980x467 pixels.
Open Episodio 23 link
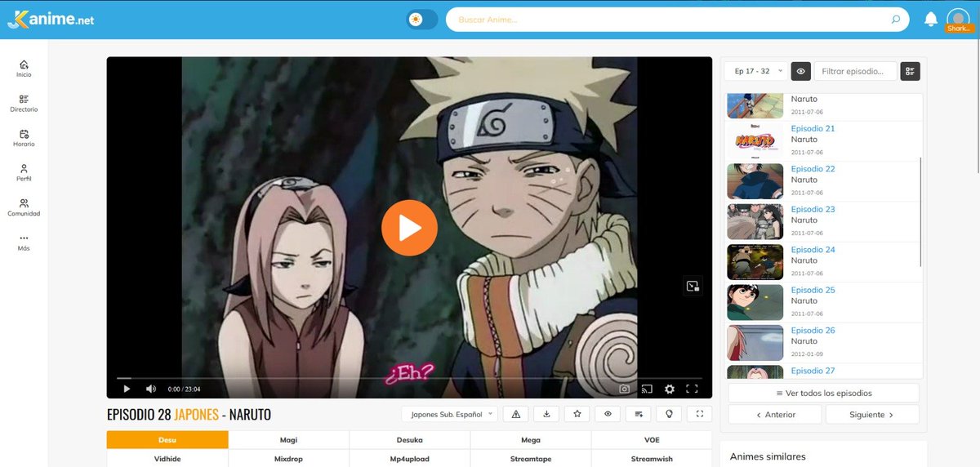[x=813, y=209]
